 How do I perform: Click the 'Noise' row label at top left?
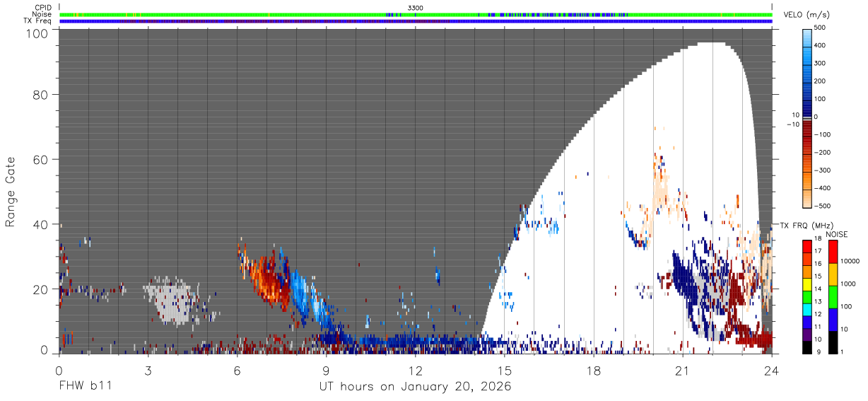pos(42,14)
